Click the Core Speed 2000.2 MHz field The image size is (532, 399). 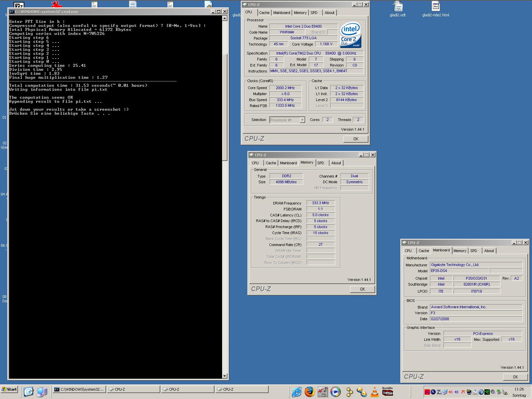pos(285,88)
